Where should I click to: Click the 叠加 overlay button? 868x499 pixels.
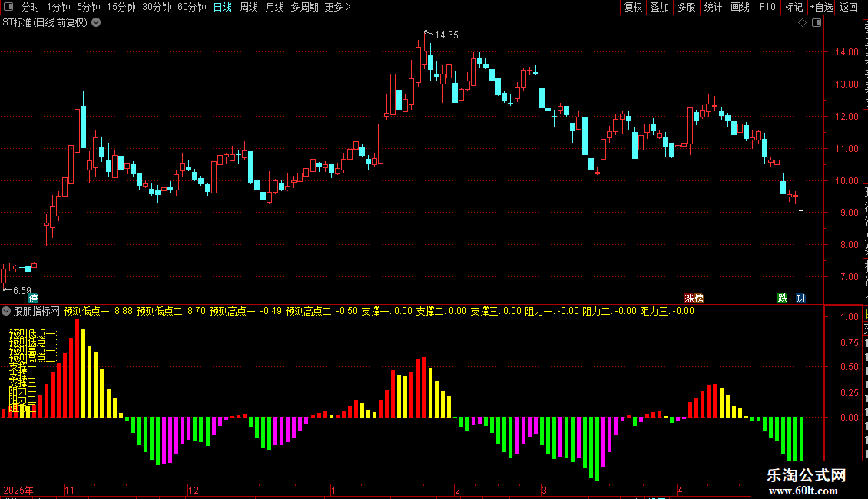659,7
